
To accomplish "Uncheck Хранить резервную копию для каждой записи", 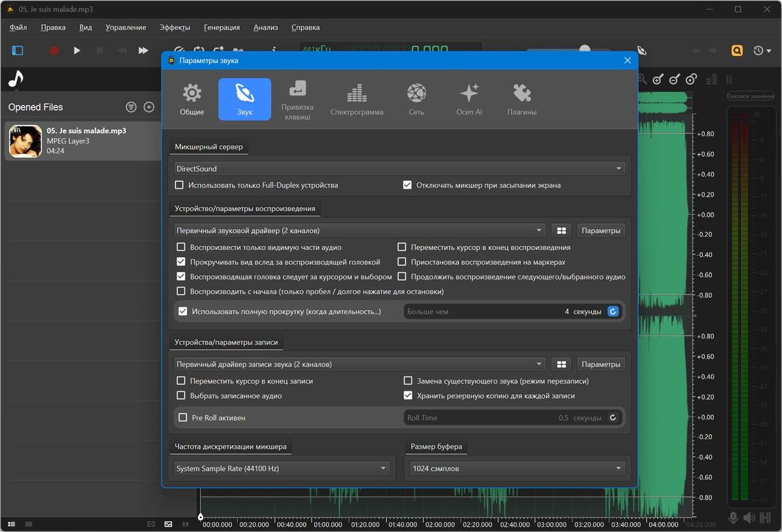I will [x=408, y=395].
